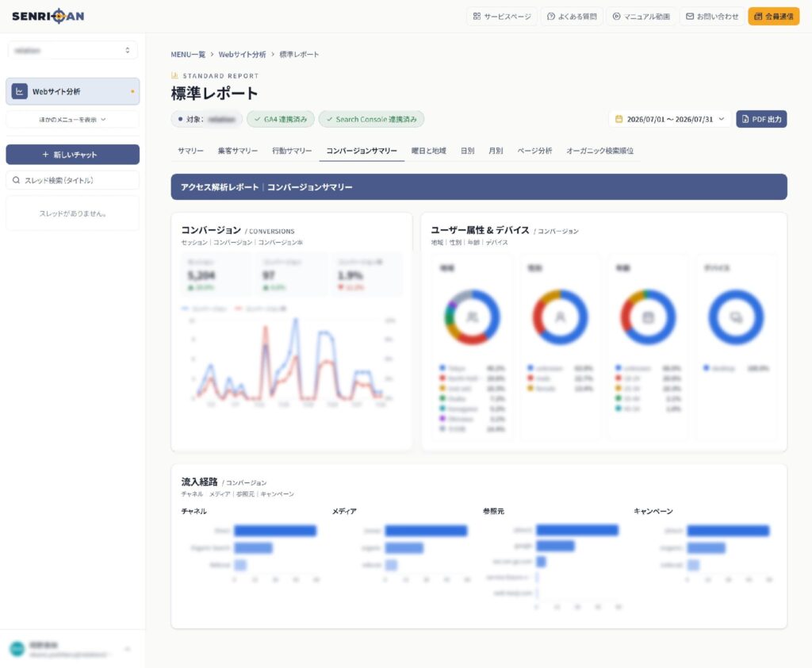Viewport: 812px width, 668px height.
Task: Click the PDF出力 document icon
Action: coord(745,119)
